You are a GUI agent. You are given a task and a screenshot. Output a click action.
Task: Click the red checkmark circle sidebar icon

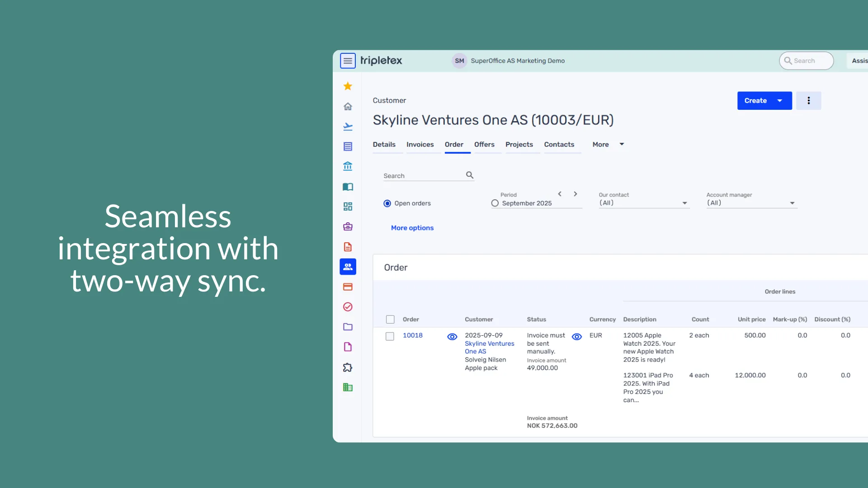348,307
